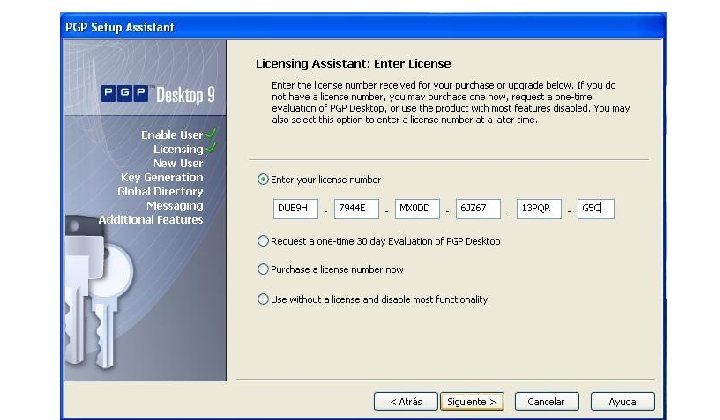720x420 pixels.
Task: Focus the last license field containing G5C
Action: pos(596,209)
